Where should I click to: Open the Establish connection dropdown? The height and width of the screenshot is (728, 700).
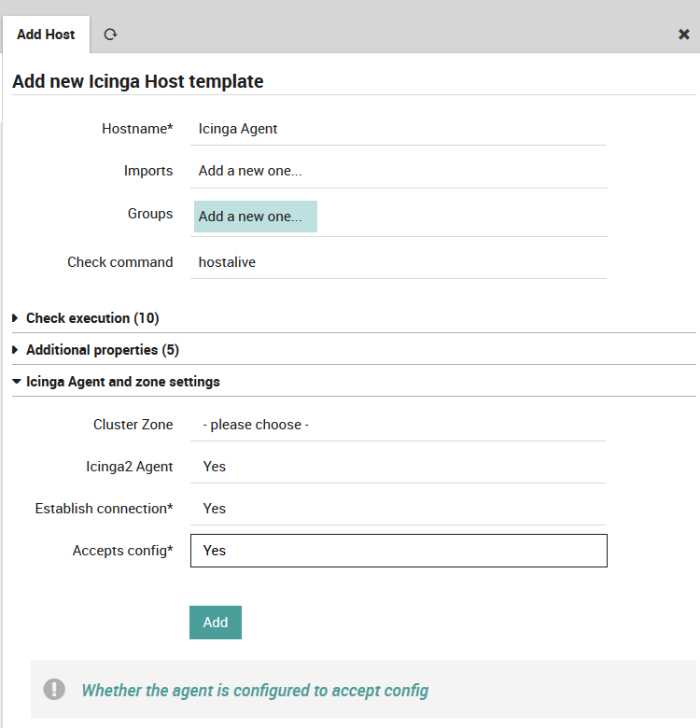point(399,509)
